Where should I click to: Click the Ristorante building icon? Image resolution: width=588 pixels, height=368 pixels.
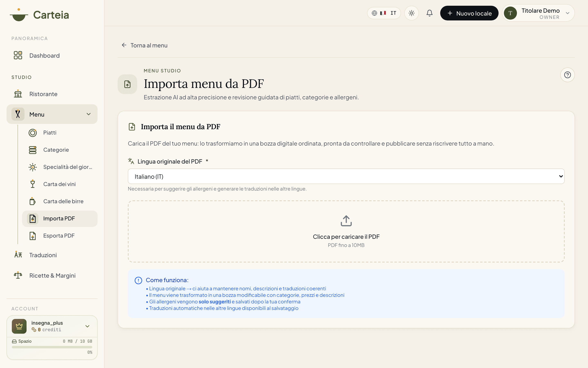18,94
